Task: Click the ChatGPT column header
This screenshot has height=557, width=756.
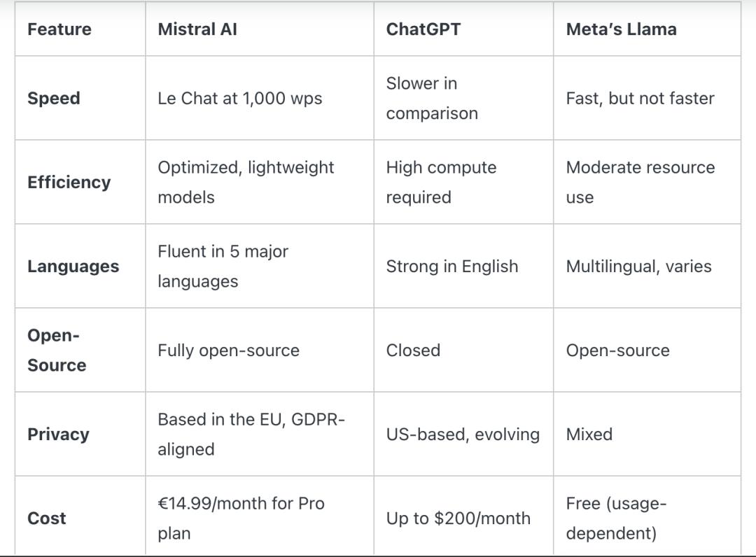Action: 423,29
